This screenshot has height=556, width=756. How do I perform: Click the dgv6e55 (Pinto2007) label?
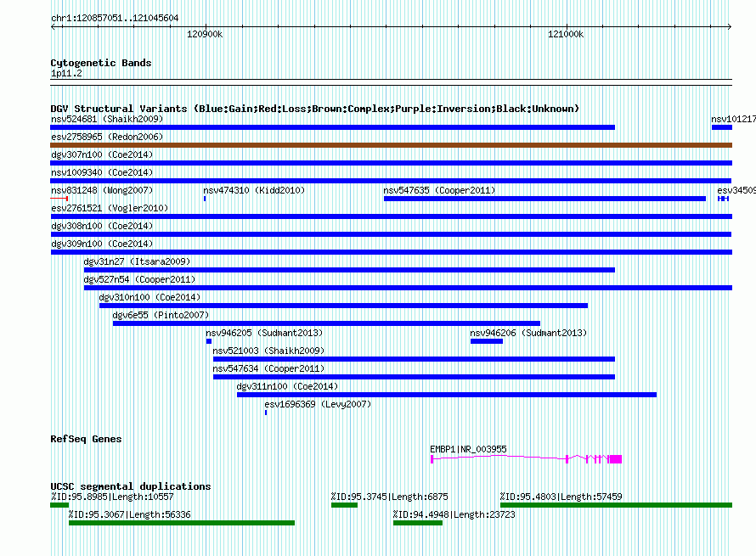coord(161,315)
